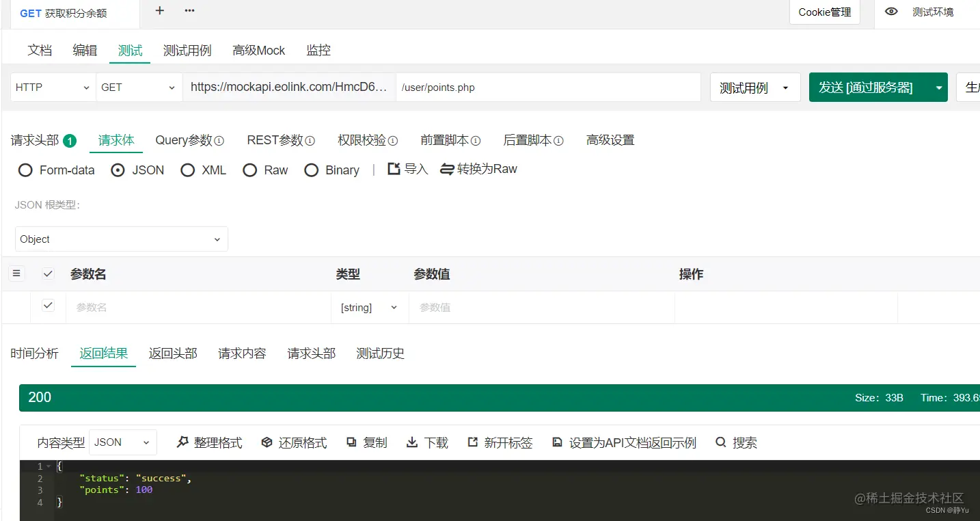Select the Form-data radio button

25,170
